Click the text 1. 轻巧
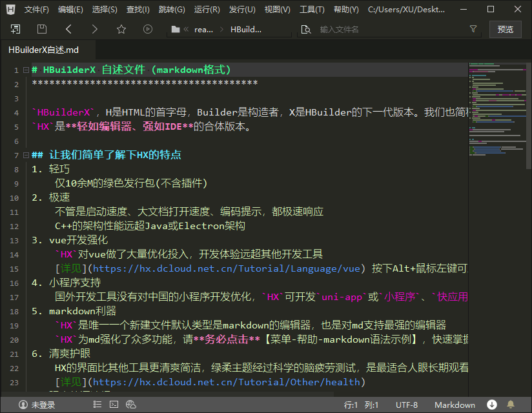532x413 pixels. (x=50, y=169)
